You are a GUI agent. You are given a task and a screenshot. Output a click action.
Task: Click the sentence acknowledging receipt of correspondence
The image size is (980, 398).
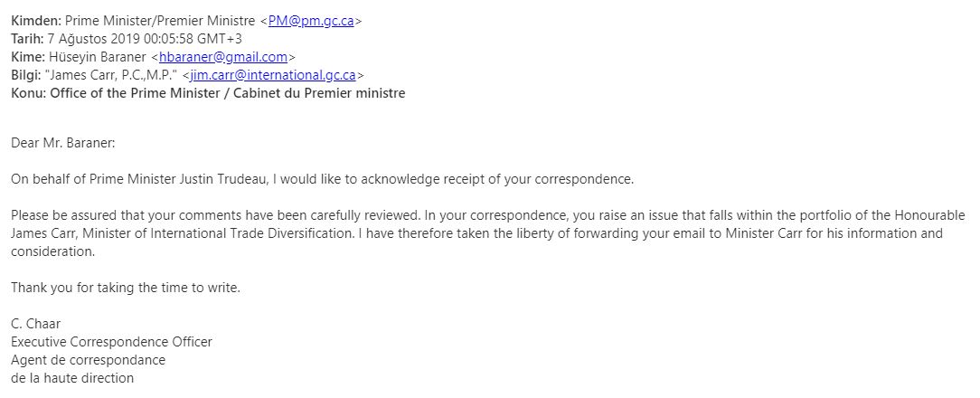tap(323, 179)
